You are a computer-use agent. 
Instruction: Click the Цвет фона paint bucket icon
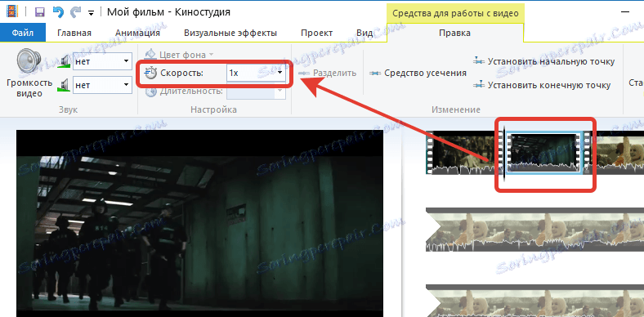151,54
